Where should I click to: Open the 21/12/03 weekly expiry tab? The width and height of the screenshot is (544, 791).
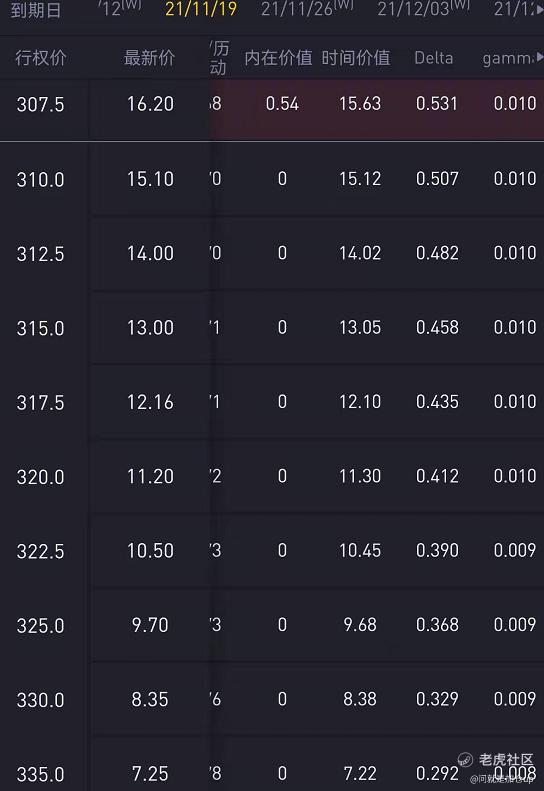click(423, 9)
